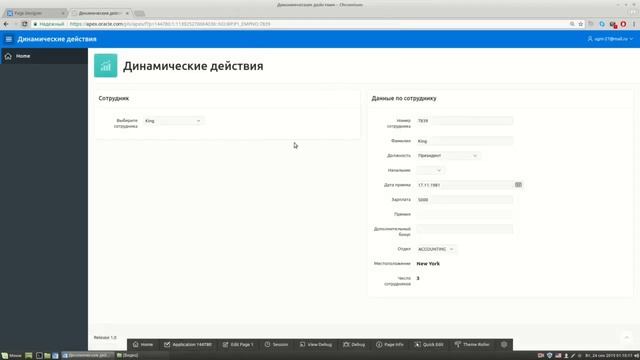Screen dimensions: 640x360
Task: Close the Динамические действия browser tab
Action: pyautogui.click(x=127, y=13)
